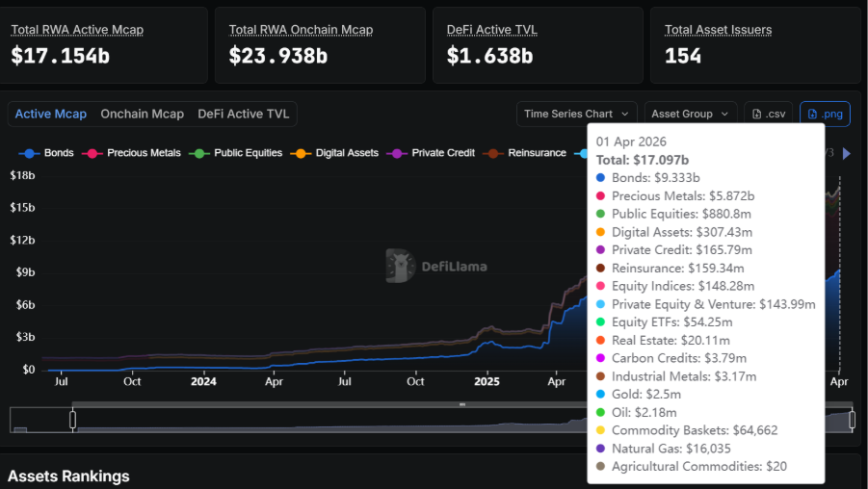Select the Active Mcap tab

coord(51,114)
